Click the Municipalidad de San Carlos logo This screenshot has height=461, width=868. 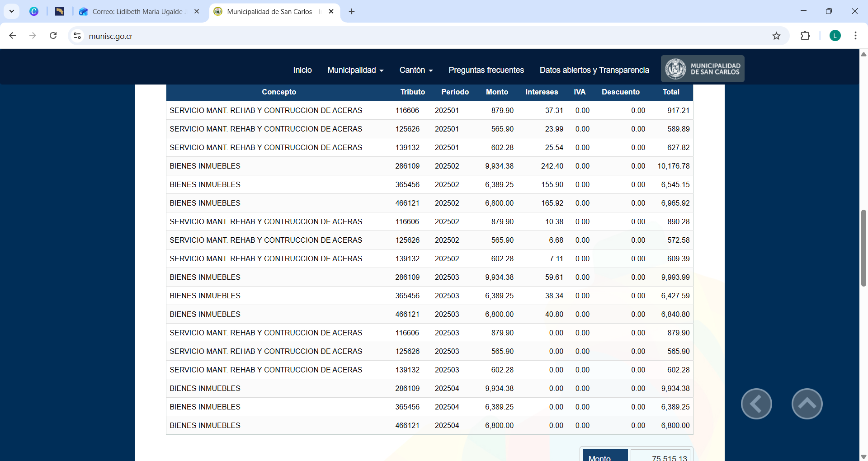703,69
